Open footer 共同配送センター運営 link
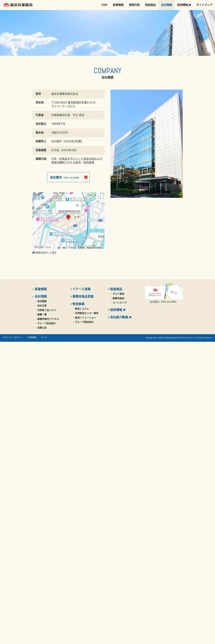 pyautogui.click(x=86, y=313)
